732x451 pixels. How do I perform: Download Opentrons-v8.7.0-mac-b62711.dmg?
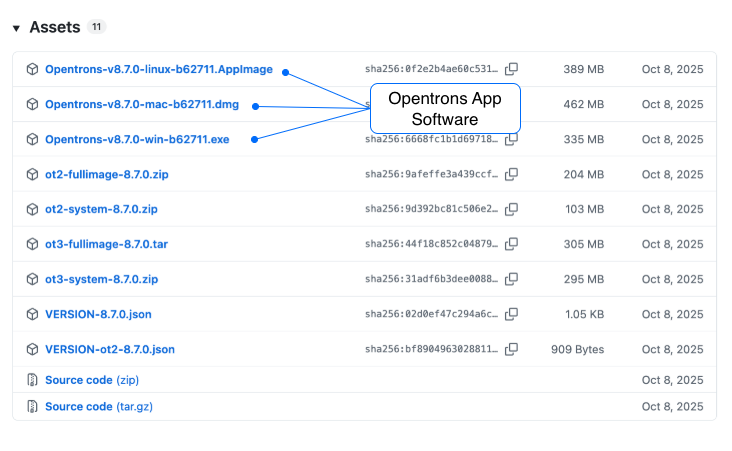click(x=142, y=104)
